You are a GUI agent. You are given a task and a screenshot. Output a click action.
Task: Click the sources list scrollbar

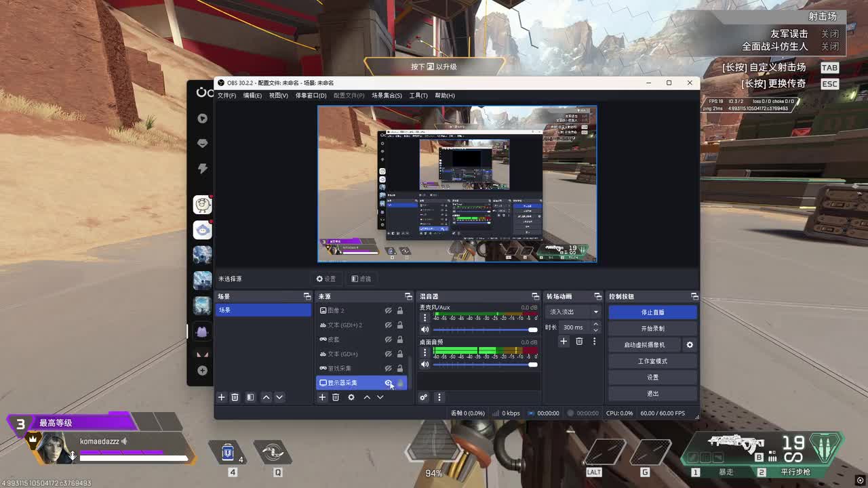[x=410, y=373]
